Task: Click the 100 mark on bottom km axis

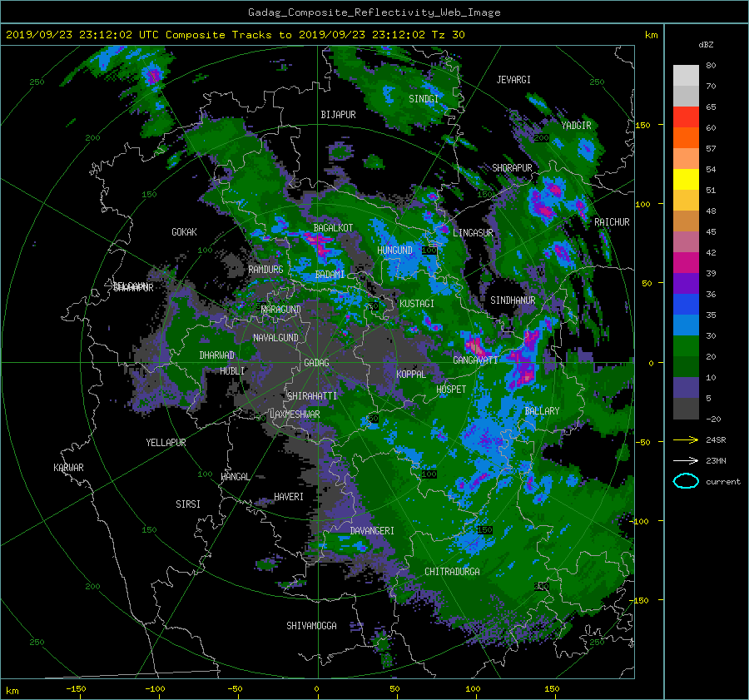Action: (x=473, y=689)
